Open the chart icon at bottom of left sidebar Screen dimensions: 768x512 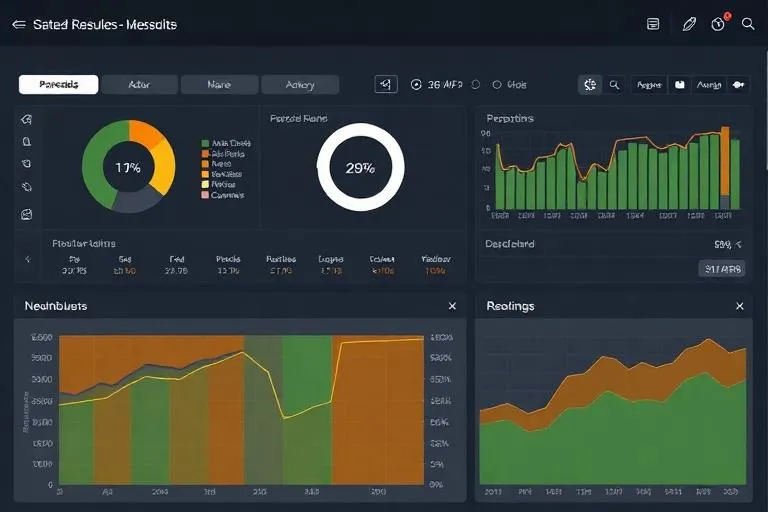[x=26, y=214]
